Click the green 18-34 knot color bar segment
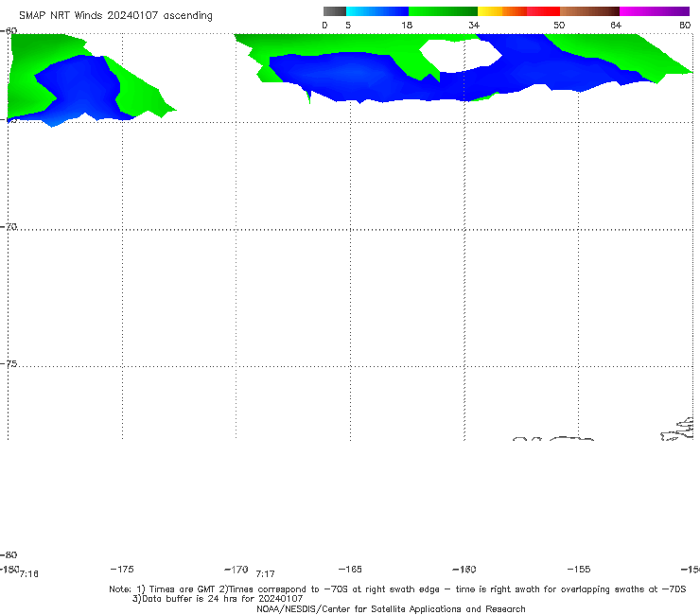Viewport: 700px width, 615px height. (x=443, y=11)
